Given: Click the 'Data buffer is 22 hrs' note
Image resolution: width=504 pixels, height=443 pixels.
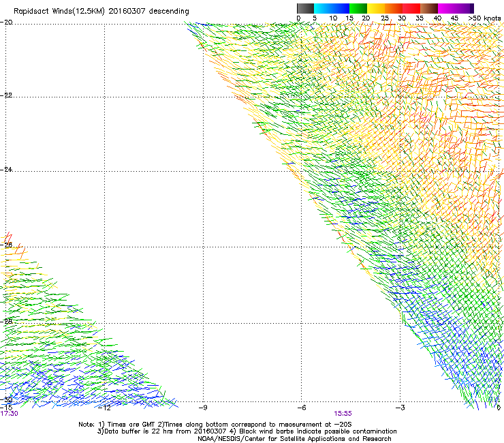Looking at the screenshot, I should [139, 431].
